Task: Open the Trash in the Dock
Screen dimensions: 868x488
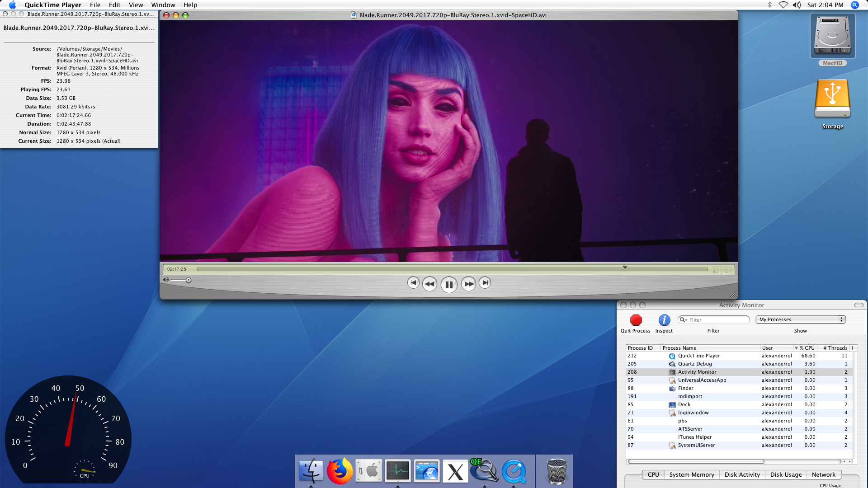Action: (557, 471)
